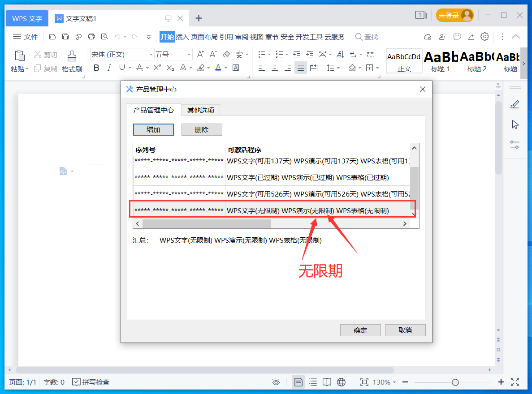Toggle Bold formatting
The image size is (532, 394).
click(96, 68)
